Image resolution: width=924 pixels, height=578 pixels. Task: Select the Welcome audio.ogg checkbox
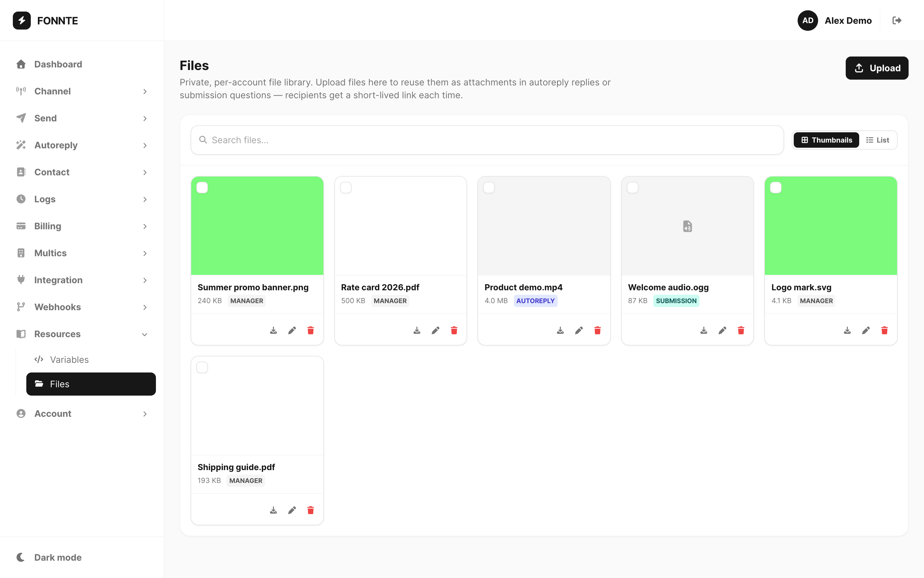click(x=633, y=188)
